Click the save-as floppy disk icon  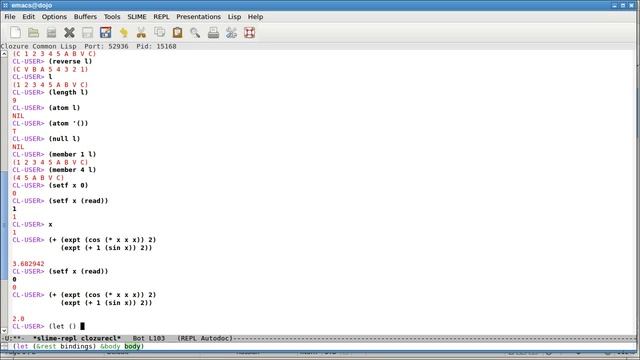(x=105, y=33)
